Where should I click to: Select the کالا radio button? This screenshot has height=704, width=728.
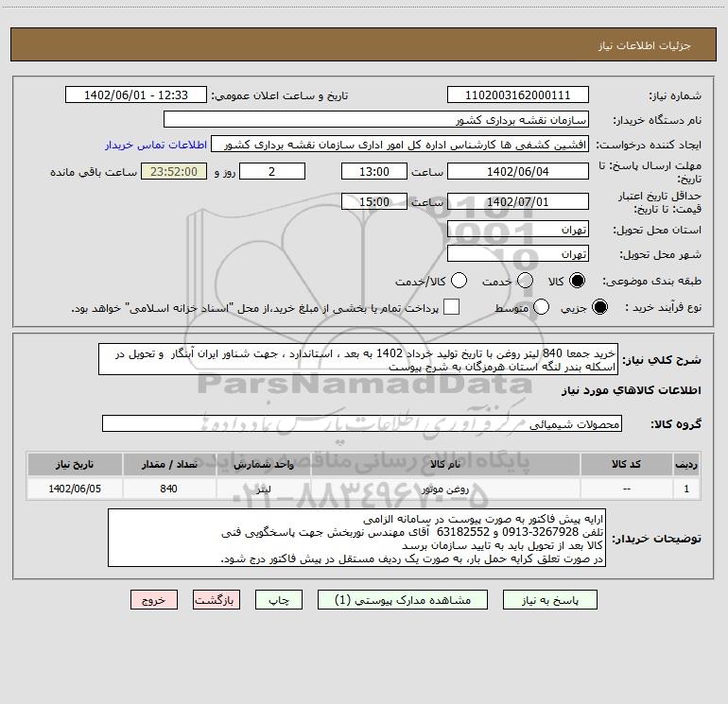(x=577, y=281)
